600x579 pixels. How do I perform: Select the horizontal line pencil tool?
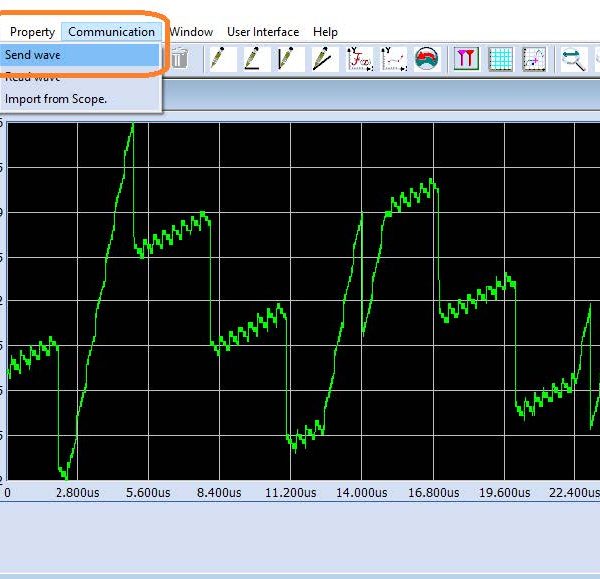[254, 59]
